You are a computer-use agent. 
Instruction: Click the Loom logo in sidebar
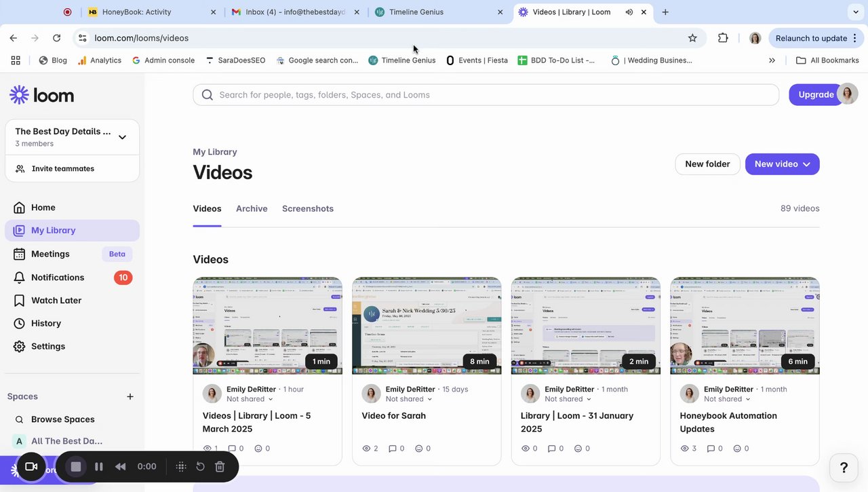(x=42, y=95)
